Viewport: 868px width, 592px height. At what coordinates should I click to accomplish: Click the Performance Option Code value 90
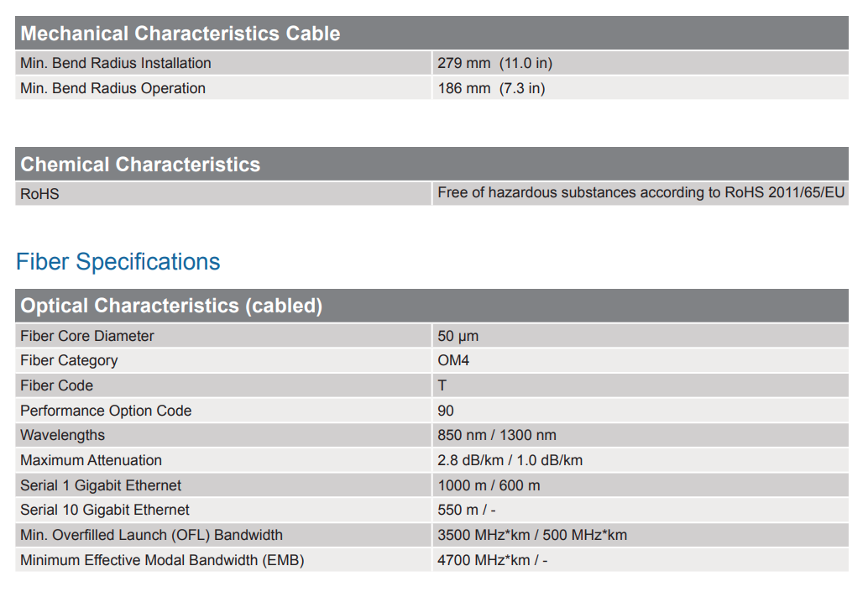click(x=446, y=411)
